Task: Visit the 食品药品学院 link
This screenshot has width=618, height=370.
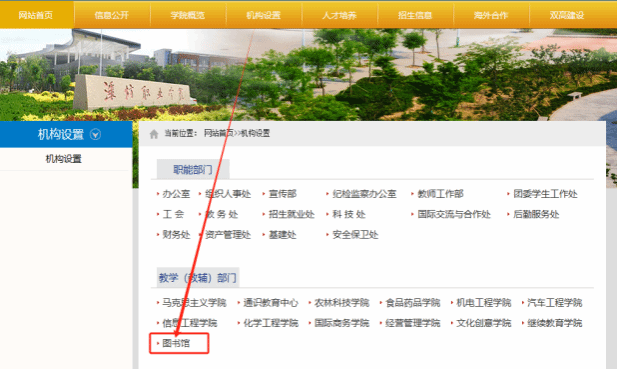Action: 413,303
